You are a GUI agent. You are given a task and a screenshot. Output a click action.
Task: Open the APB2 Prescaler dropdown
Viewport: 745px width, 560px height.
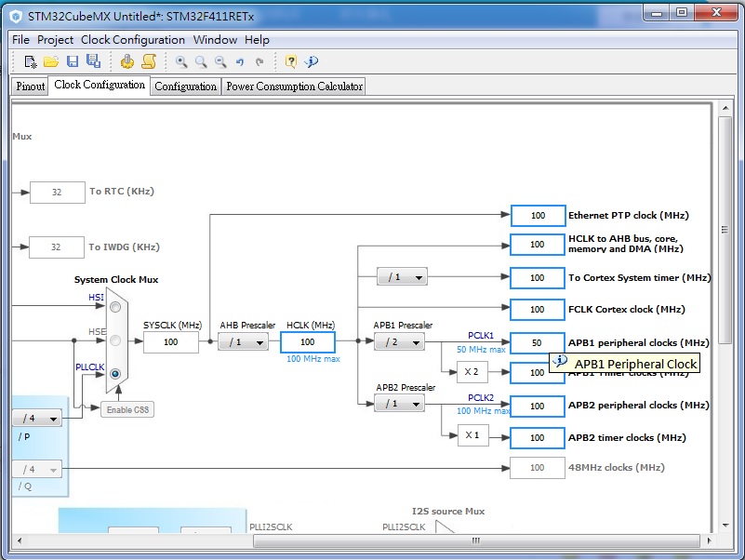click(400, 404)
